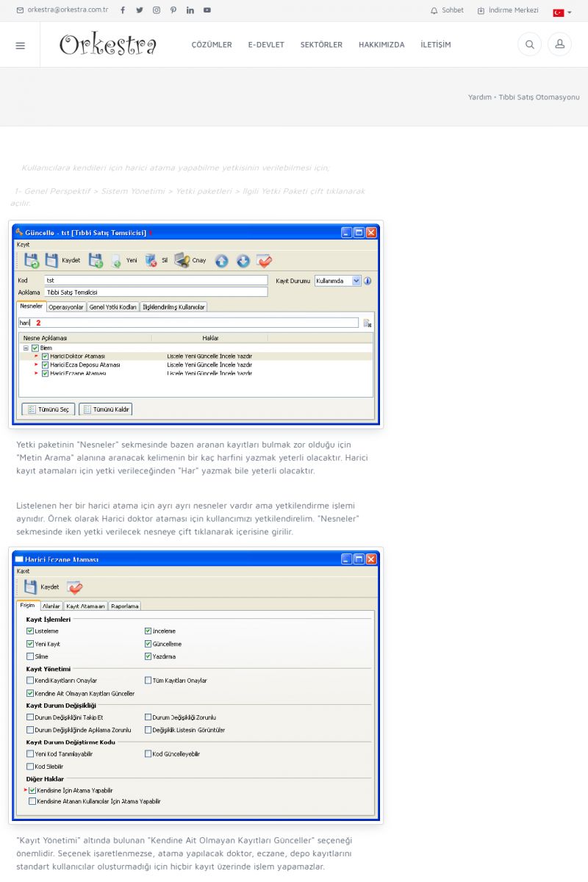The width and height of the screenshot is (588, 882).
Task: Open Orkestra's Facebook page icon
Action: click(123, 10)
